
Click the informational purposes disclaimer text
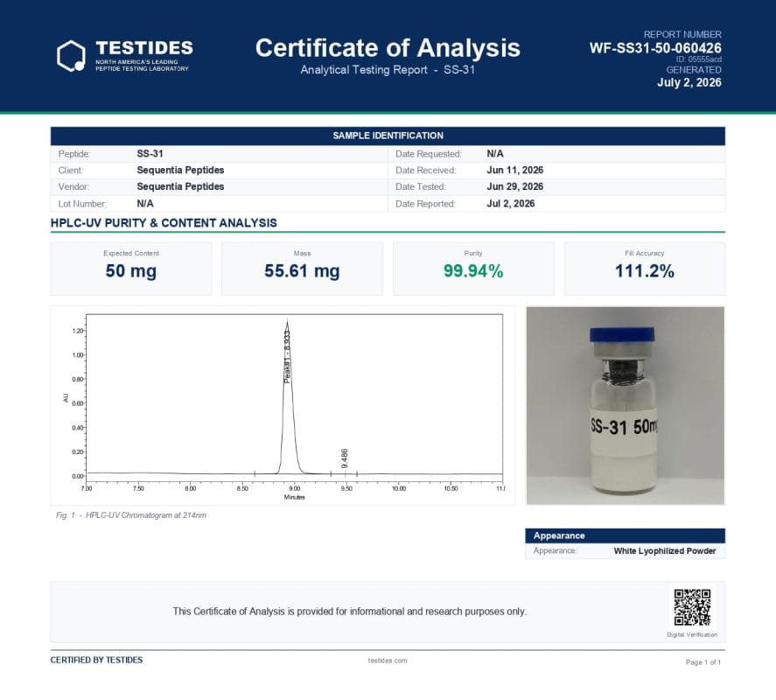[349, 612]
